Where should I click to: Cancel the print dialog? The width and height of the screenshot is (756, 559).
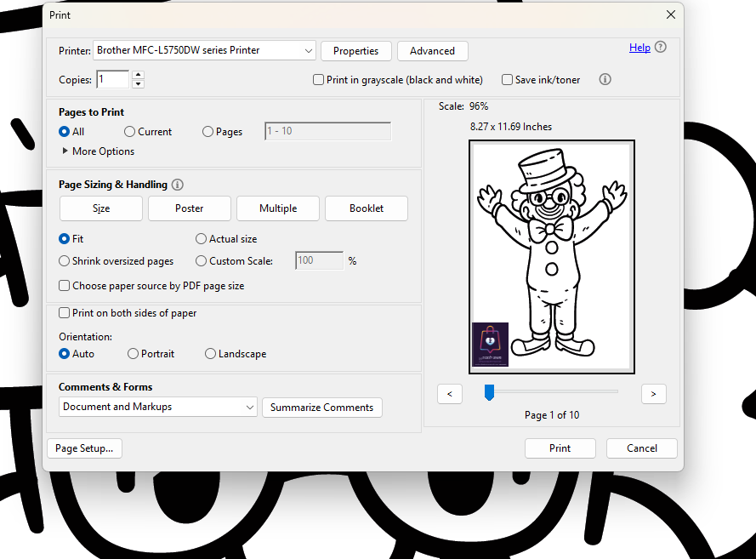642,448
